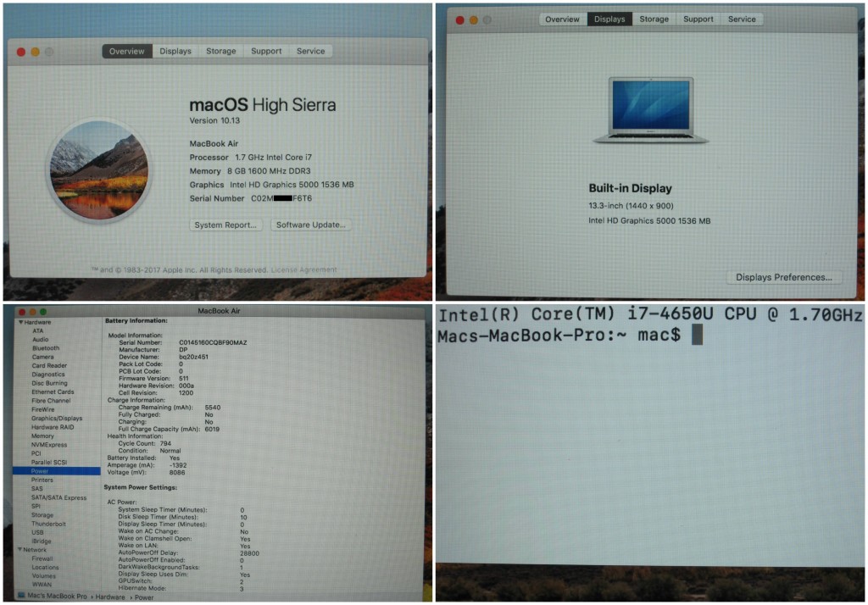Open the System Report button

[225, 225]
